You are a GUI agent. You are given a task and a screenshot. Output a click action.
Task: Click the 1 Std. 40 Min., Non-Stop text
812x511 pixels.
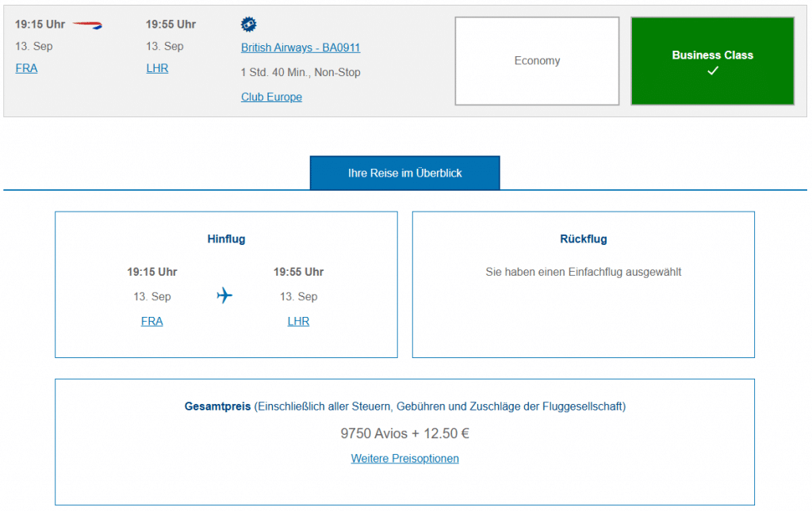[301, 72]
